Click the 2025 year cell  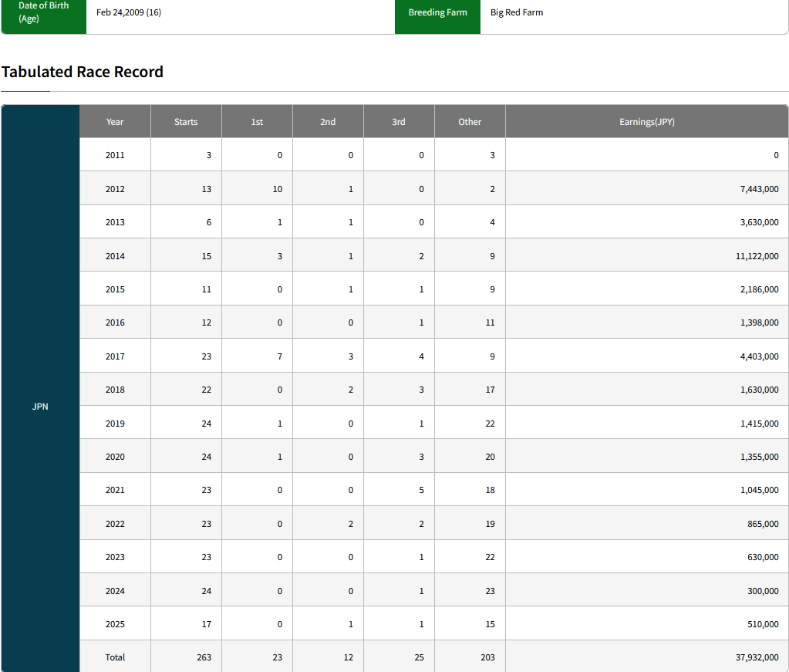[115, 623]
